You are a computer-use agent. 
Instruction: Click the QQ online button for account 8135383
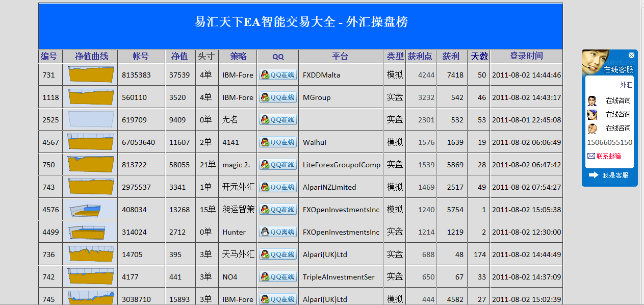click(278, 75)
